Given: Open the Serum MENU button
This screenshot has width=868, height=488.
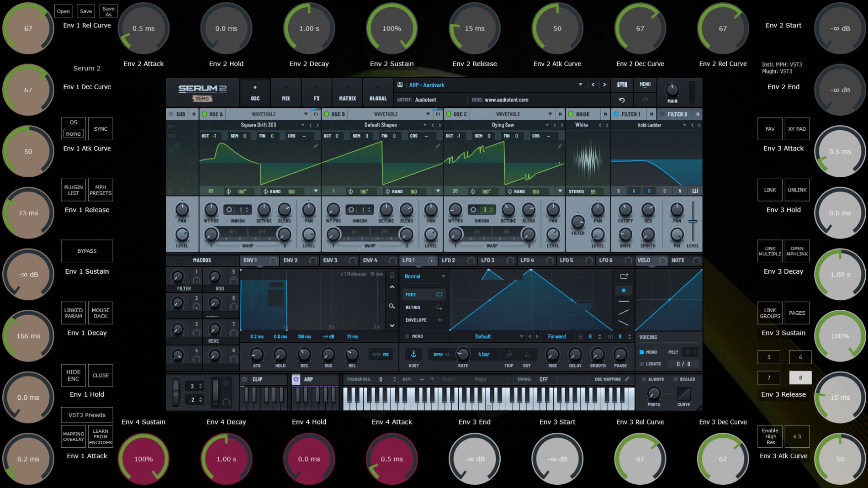Looking at the screenshot, I should tap(645, 85).
